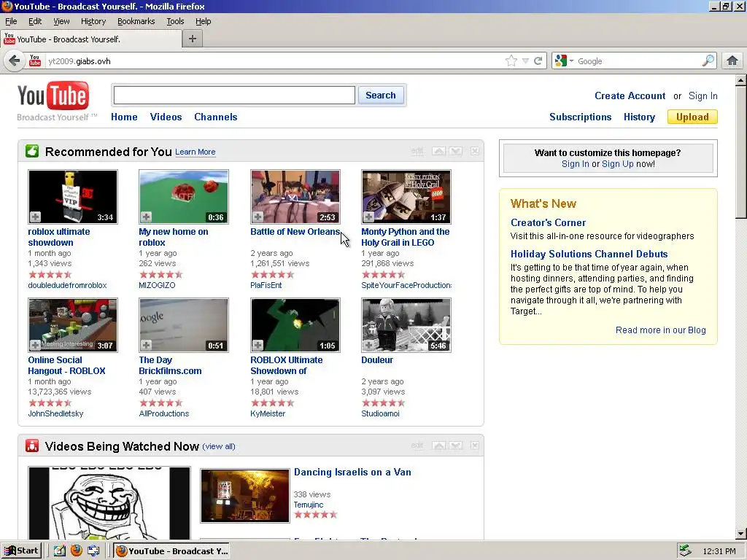Move Videos Being Watched Now module up
Image resolution: width=747 pixels, height=560 pixels.
pyautogui.click(x=438, y=446)
